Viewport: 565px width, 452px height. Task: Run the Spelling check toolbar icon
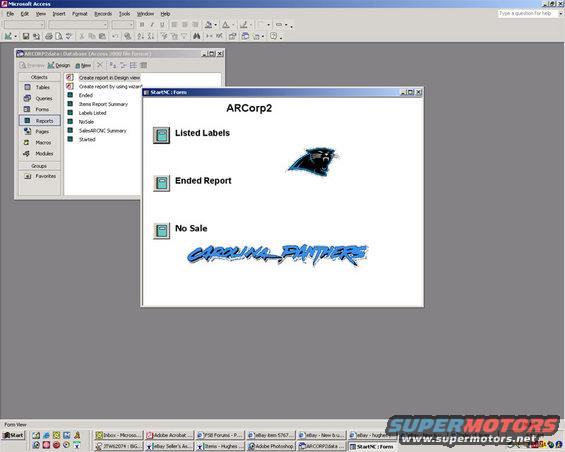(x=68, y=36)
